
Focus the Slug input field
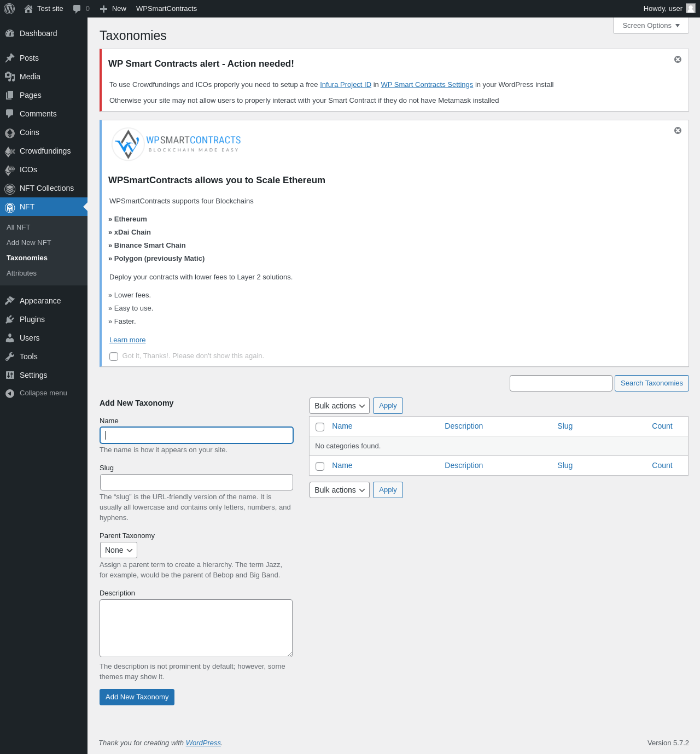coord(196,482)
